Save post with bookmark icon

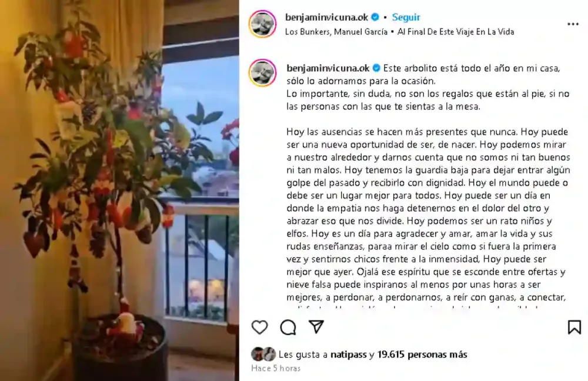click(574, 327)
